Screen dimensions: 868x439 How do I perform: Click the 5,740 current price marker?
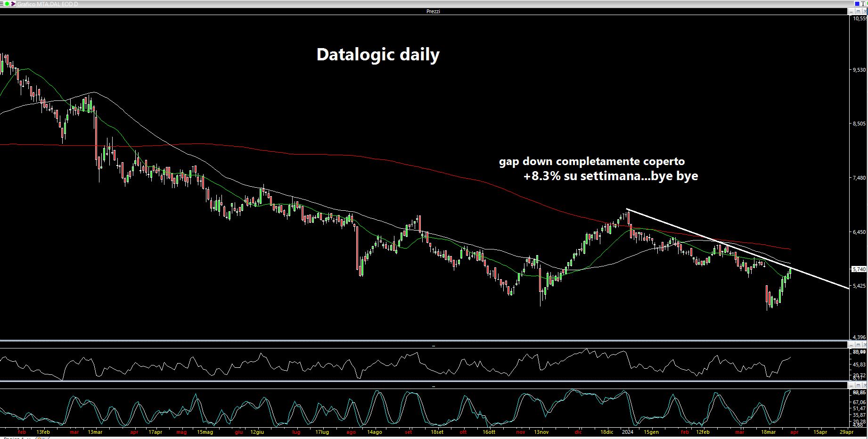(859, 269)
